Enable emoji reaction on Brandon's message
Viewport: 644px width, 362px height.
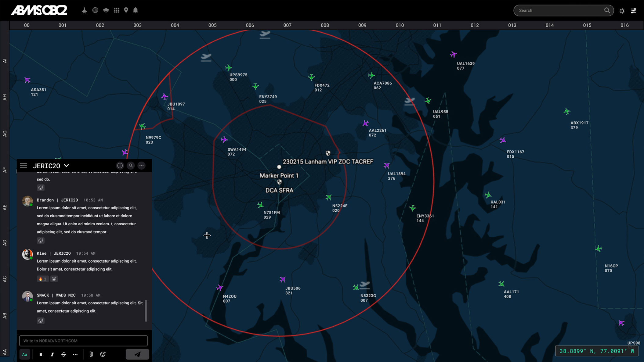click(40, 240)
